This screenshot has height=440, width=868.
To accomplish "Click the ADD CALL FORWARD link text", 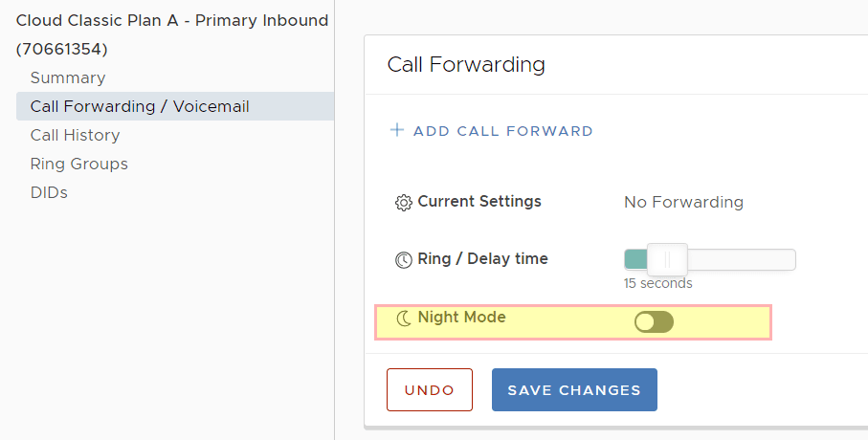I will click(x=503, y=131).
